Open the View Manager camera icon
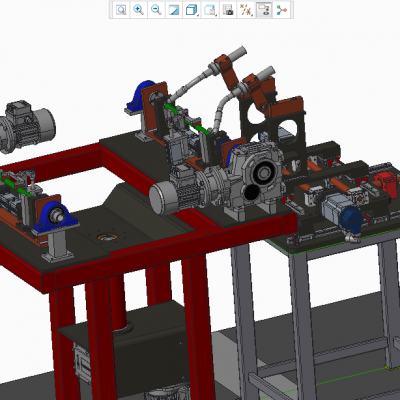This screenshot has height=400, width=400. (x=228, y=10)
